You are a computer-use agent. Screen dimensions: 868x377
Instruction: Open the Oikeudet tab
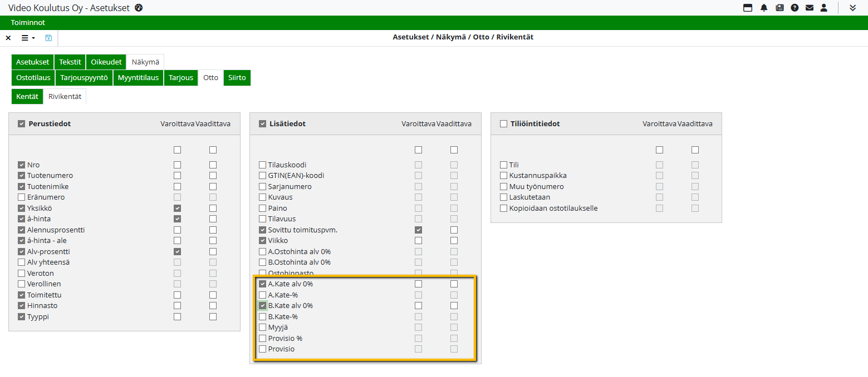click(106, 62)
